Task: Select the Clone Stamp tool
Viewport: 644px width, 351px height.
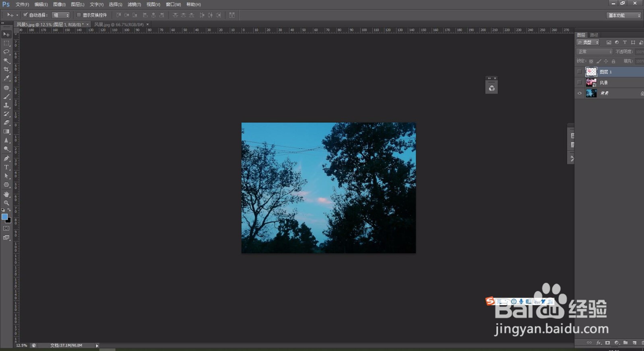Action: pyautogui.click(x=6, y=105)
